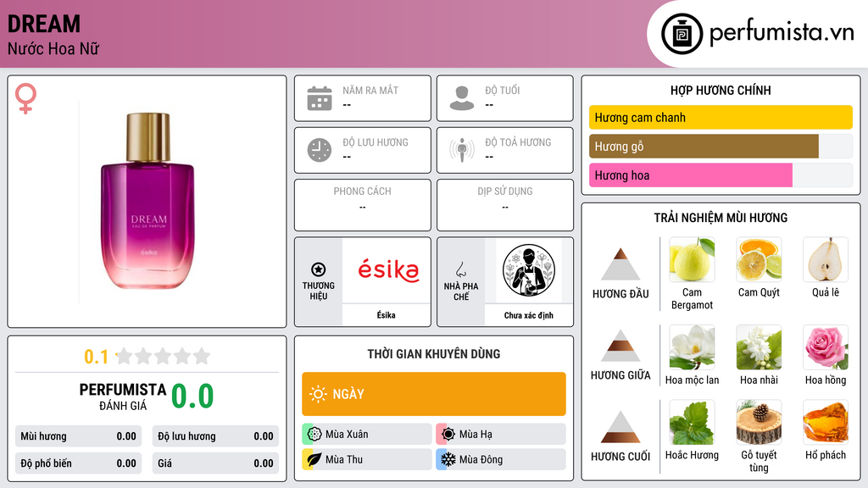The height and width of the screenshot is (488, 868).
Task: Click the Hương đầu pyramid icon
Action: [x=620, y=264]
